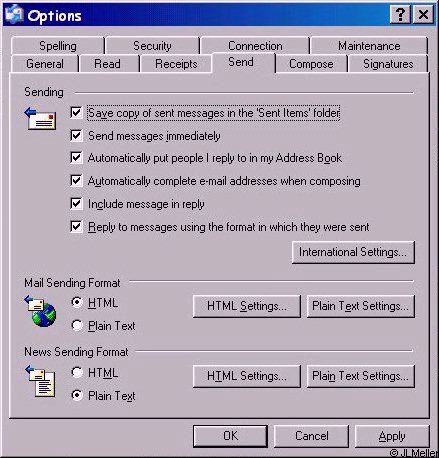Viewport: 439px width, 458px height.
Task: Click the question mark help button
Action: [x=400, y=15]
